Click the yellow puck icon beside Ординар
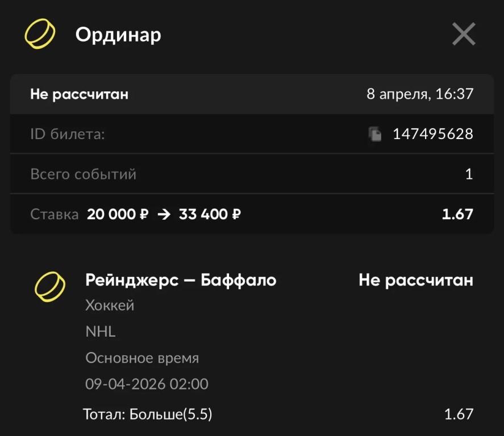 40,34
